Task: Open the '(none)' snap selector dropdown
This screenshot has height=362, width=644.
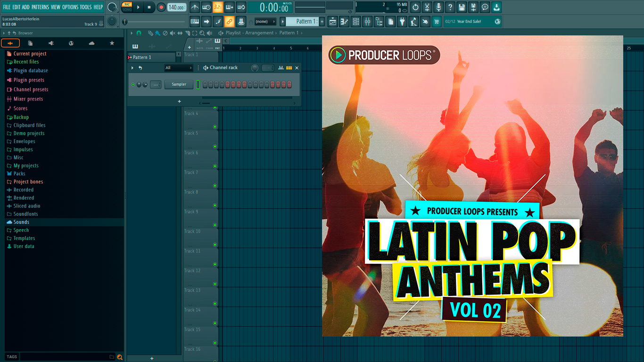Action: (265, 21)
